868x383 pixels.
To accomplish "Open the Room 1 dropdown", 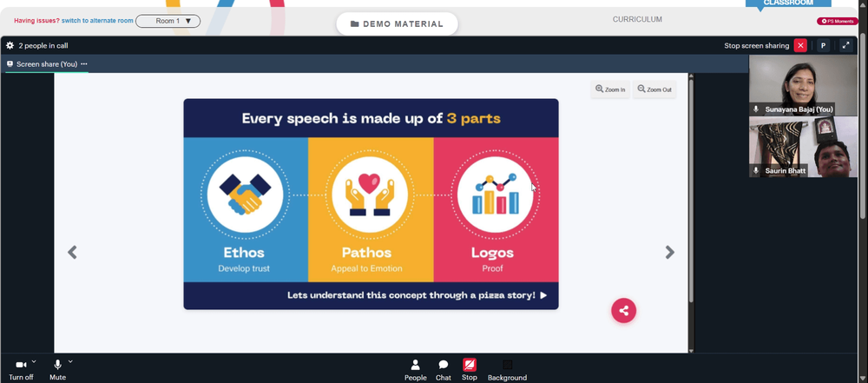I will pos(168,21).
